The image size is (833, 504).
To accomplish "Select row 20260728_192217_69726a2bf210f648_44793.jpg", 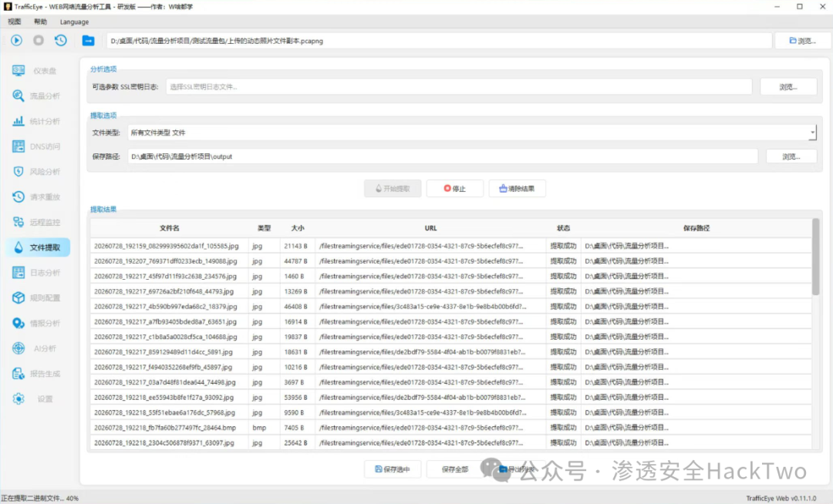I will point(451,291).
